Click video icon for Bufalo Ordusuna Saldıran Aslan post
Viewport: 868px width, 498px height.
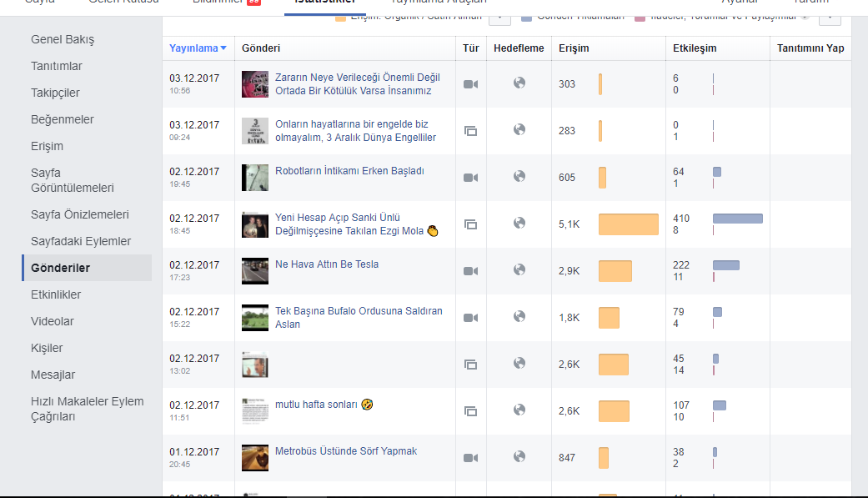coord(470,318)
